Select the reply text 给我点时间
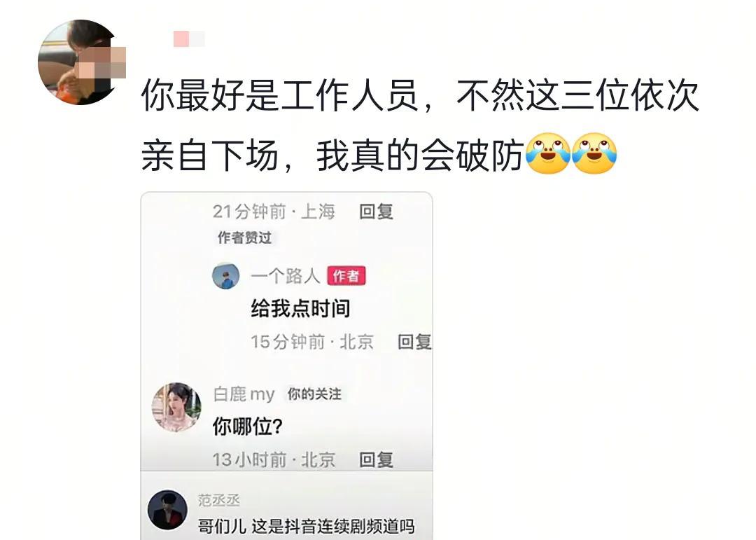 click(300, 308)
